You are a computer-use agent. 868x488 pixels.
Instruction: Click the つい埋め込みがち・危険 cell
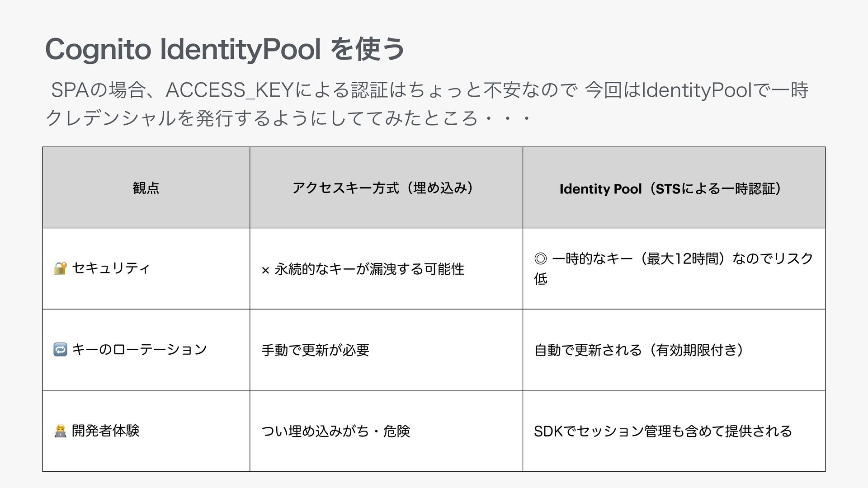point(335,431)
